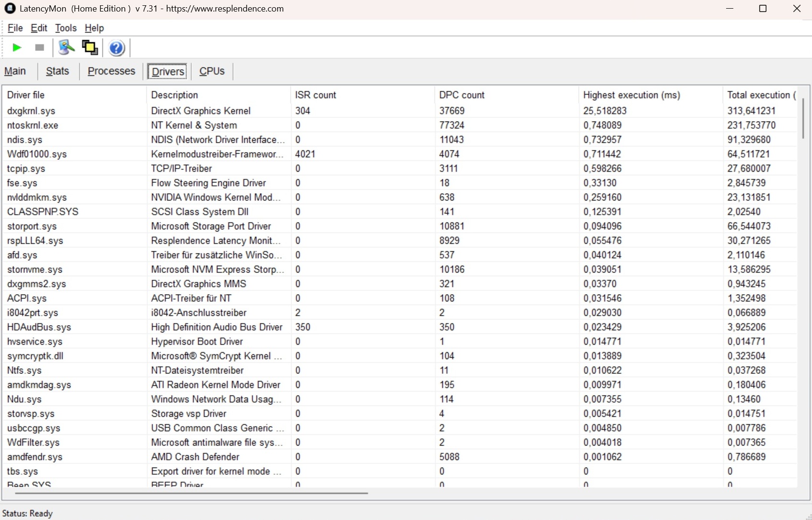The image size is (812, 520).
Task: Open help with the blue question mark icon
Action: click(116, 48)
